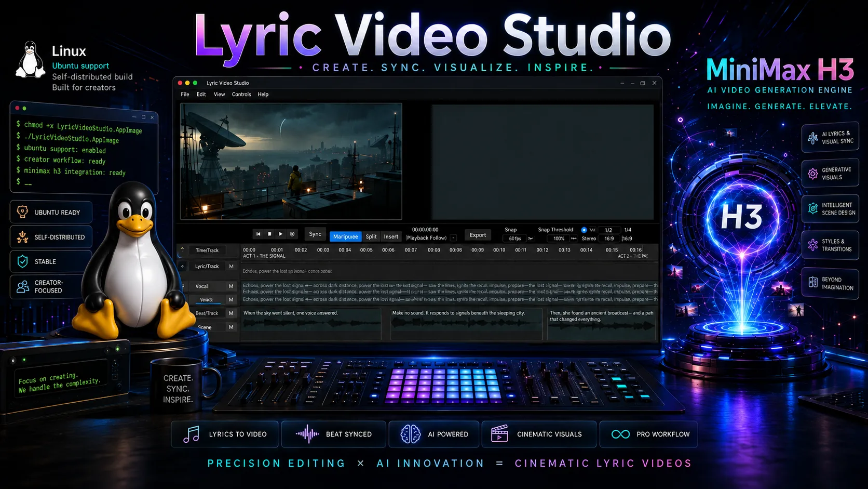868x489 pixels.
Task: Click the 00:00:00:00 timecode display
Action: [425, 229]
